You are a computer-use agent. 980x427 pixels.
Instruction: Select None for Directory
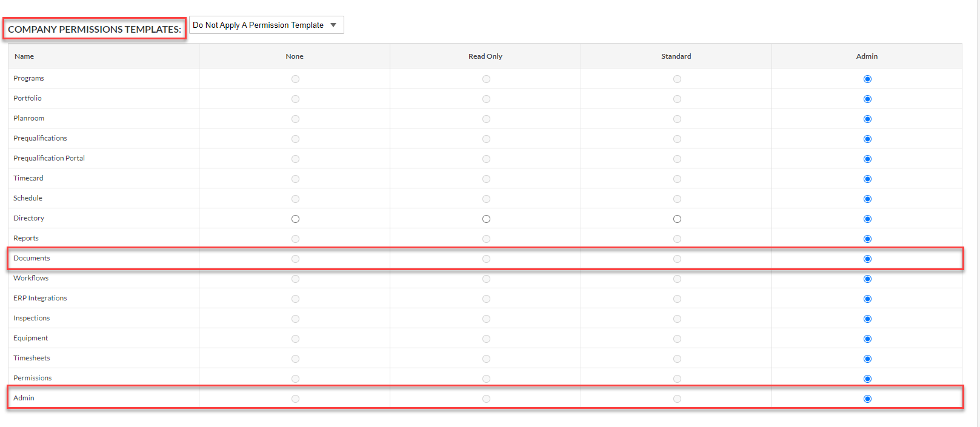295,219
